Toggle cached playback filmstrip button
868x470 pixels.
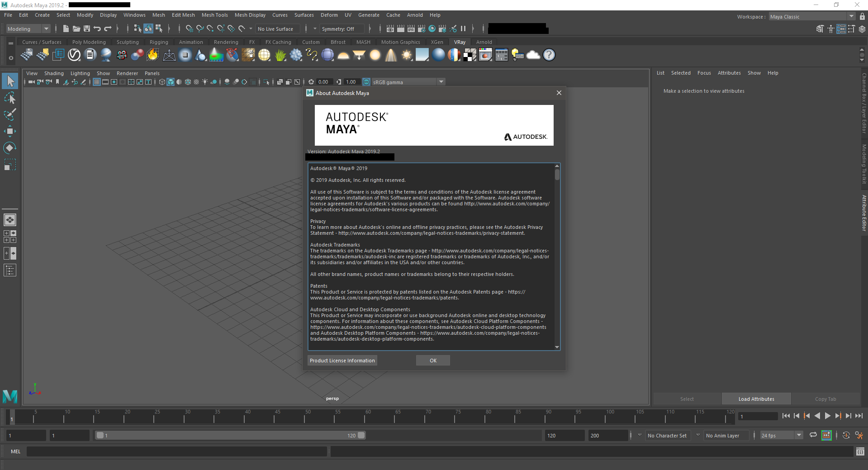[x=826, y=435]
